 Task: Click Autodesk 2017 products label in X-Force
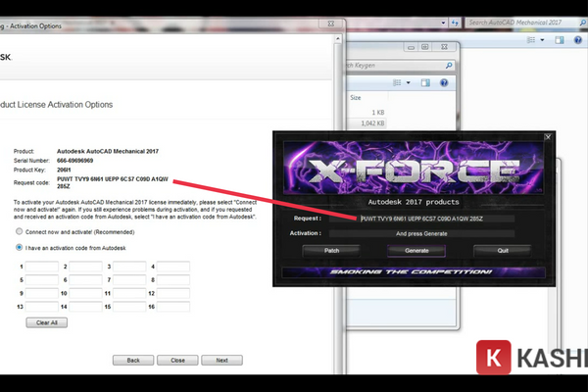pos(414,202)
